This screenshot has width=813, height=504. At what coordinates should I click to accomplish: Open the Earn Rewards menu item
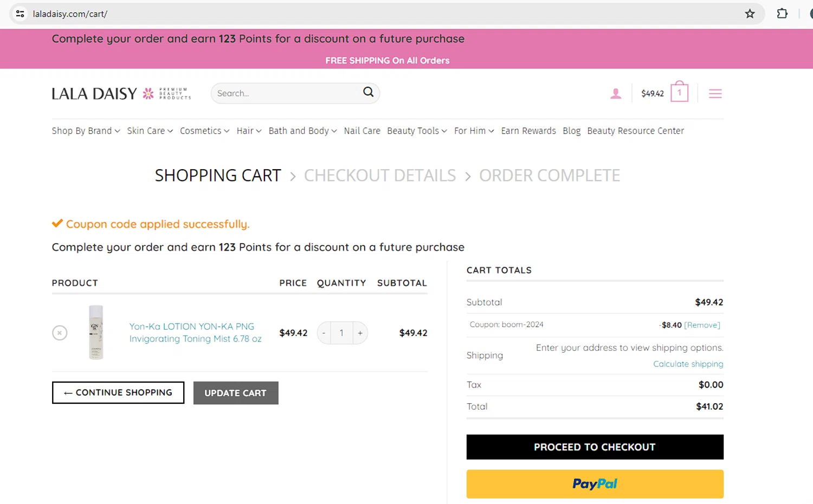pos(528,131)
